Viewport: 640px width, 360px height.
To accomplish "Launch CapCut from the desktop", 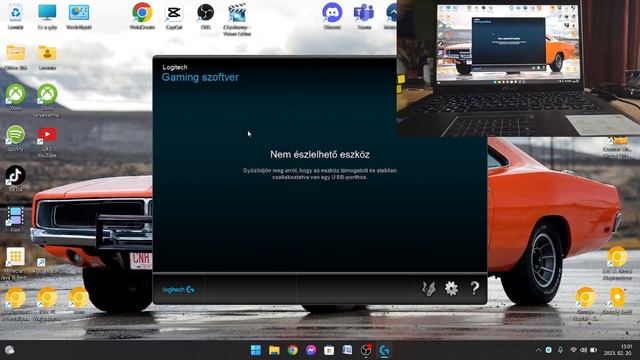I will point(174,17).
